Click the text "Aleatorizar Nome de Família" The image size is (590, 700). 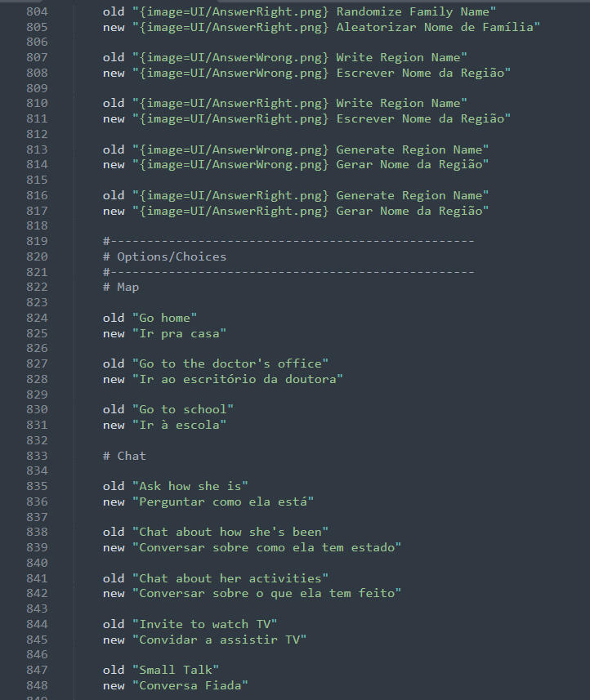438,27
